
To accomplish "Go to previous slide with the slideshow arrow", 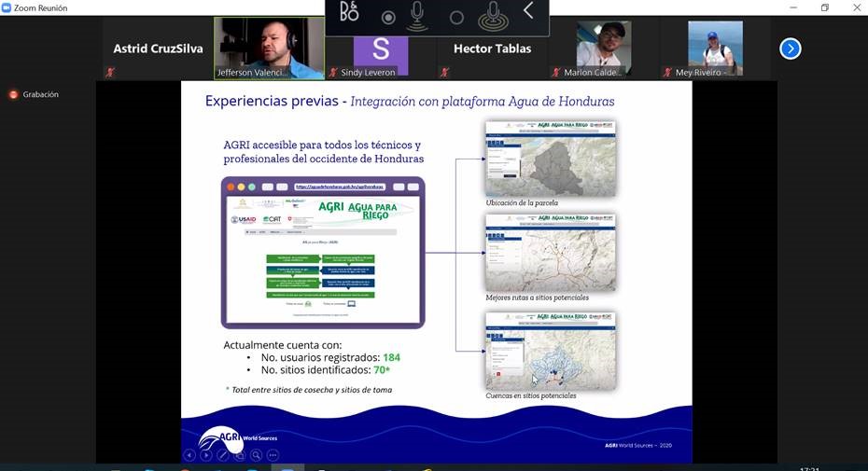I will tap(189, 455).
